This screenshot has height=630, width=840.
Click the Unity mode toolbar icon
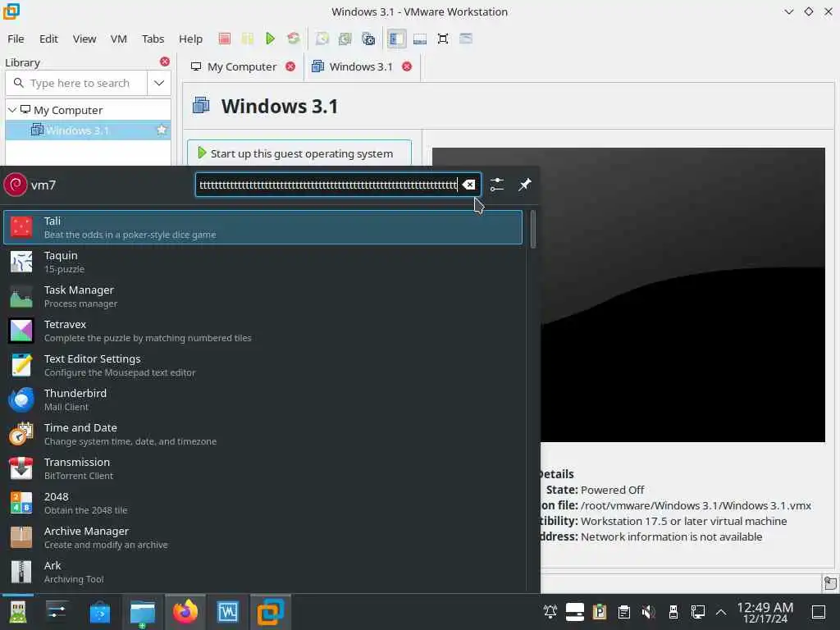point(466,39)
